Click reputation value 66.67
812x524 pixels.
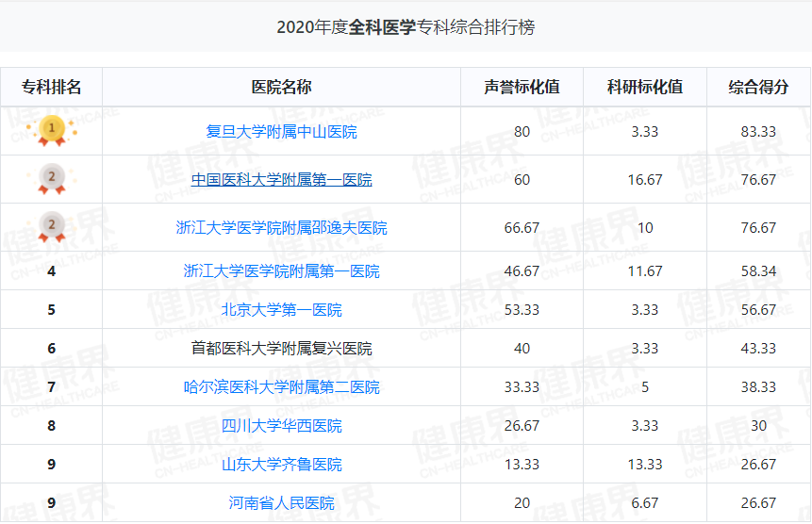(x=522, y=228)
